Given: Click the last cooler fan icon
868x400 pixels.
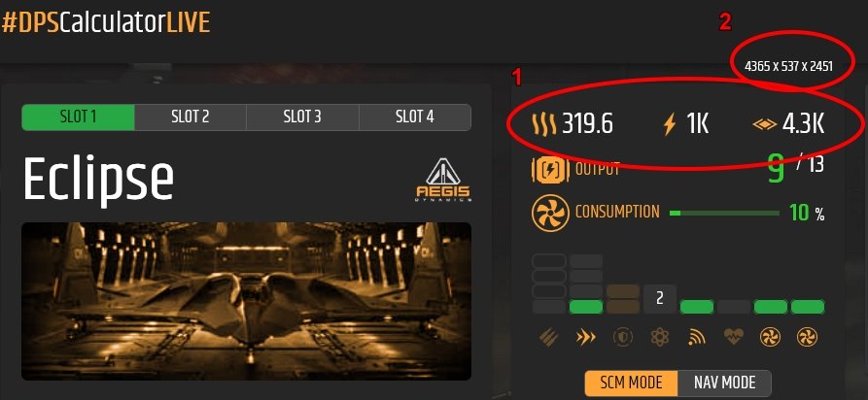Looking at the screenshot, I should tap(808, 338).
